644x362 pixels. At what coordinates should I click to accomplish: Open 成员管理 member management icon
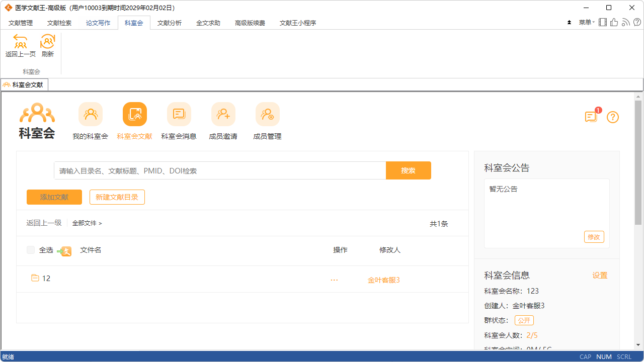coord(268,114)
